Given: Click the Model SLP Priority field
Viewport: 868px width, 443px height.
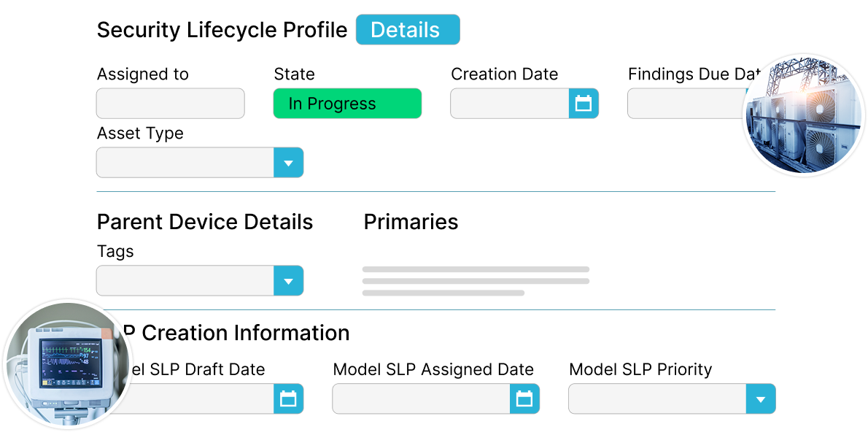Looking at the screenshot, I should pos(656,399).
